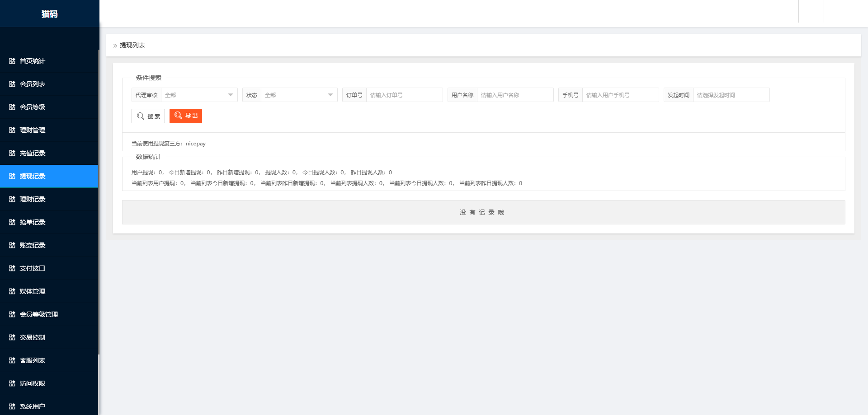Click the 充值记录 sidebar icon
The width and height of the screenshot is (868, 415).
coord(12,153)
